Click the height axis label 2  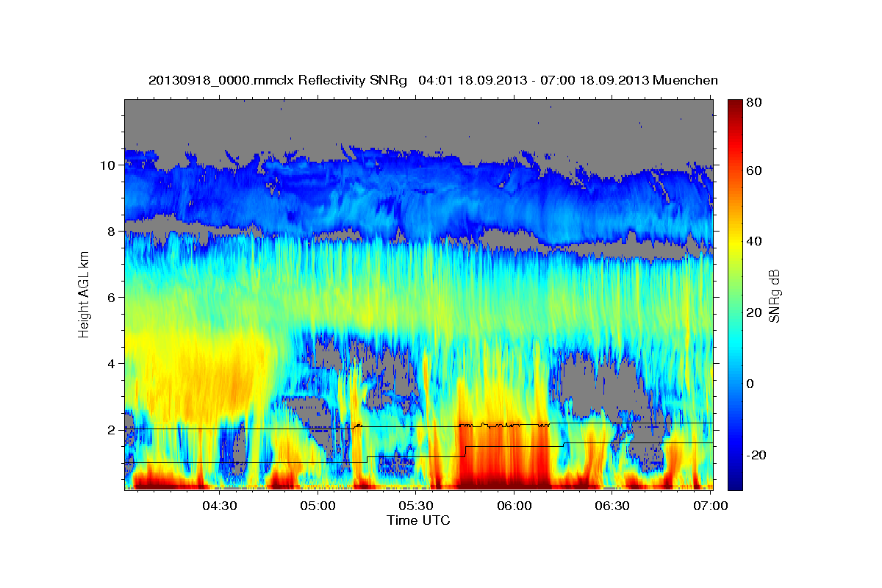point(112,430)
